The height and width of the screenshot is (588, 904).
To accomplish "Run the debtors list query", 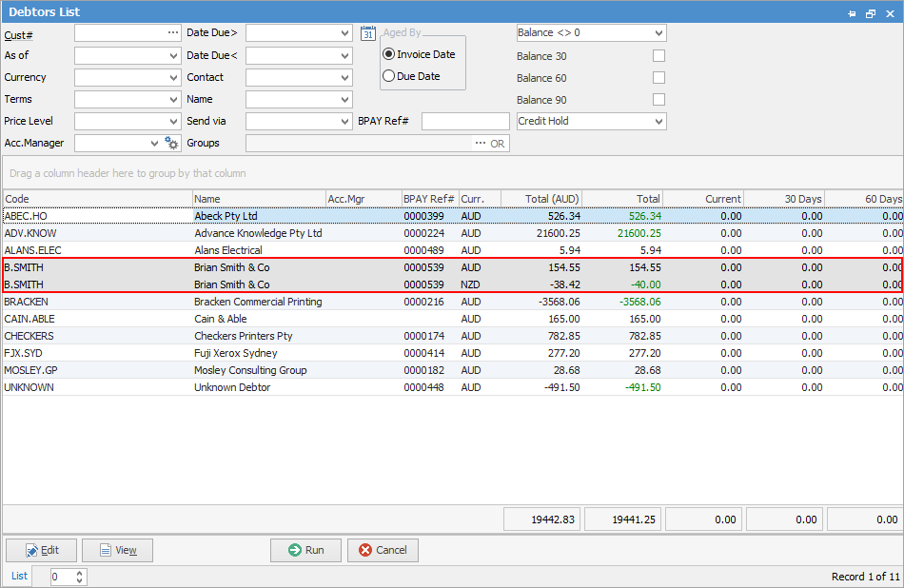I will (x=305, y=550).
